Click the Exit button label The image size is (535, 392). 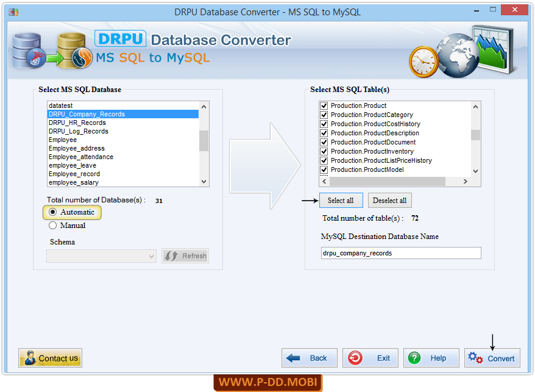383,358
